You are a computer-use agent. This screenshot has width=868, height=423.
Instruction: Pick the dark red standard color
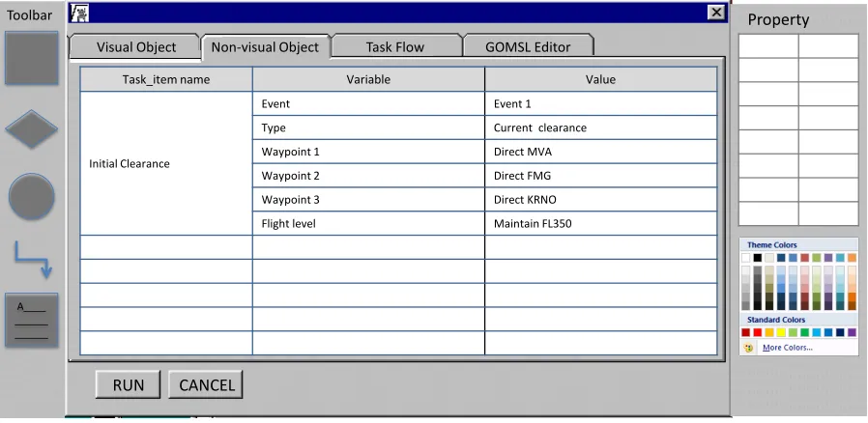tap(745, 332)
